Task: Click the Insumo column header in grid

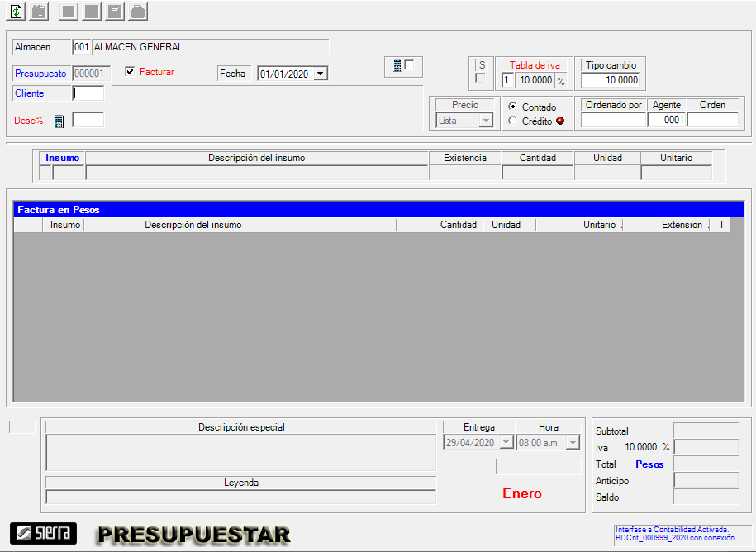Action: click(65, 225)
